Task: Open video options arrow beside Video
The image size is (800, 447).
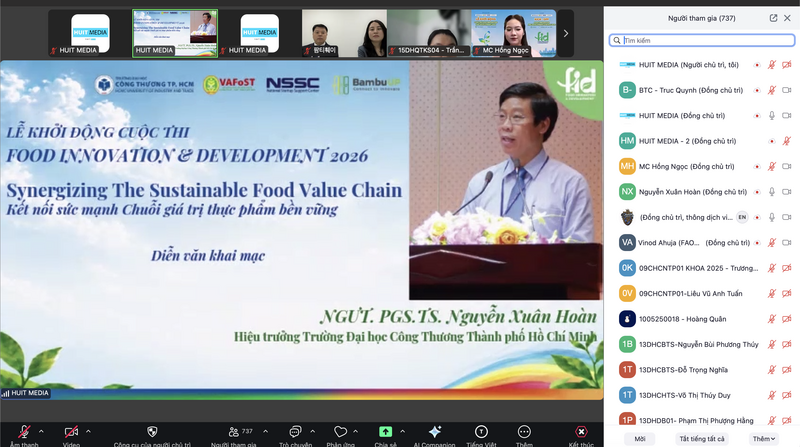Action: tap(88, 432)
